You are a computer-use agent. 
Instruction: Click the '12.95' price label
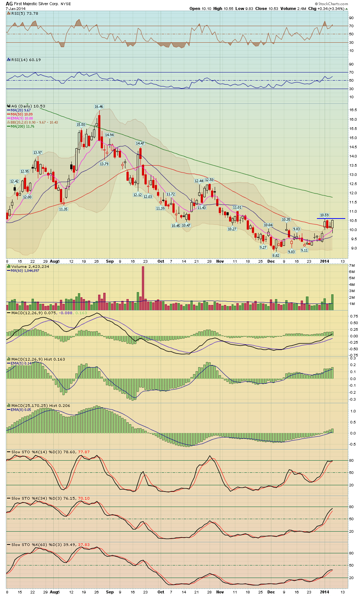click(x=25, y=171)
